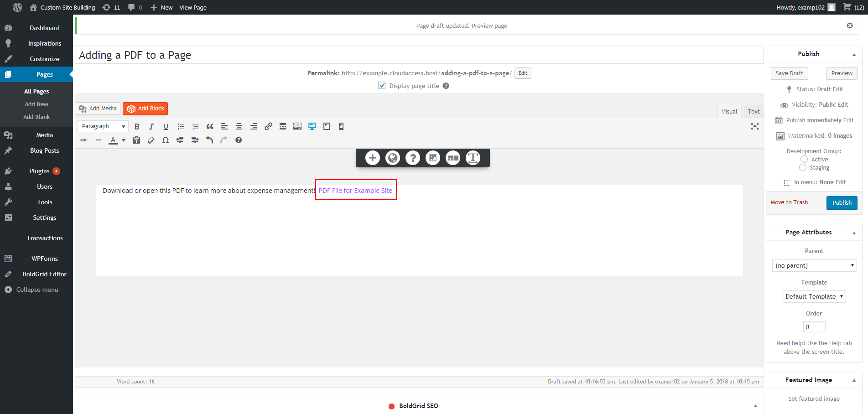Open the Default Template dropdown

tap(814, 296)
